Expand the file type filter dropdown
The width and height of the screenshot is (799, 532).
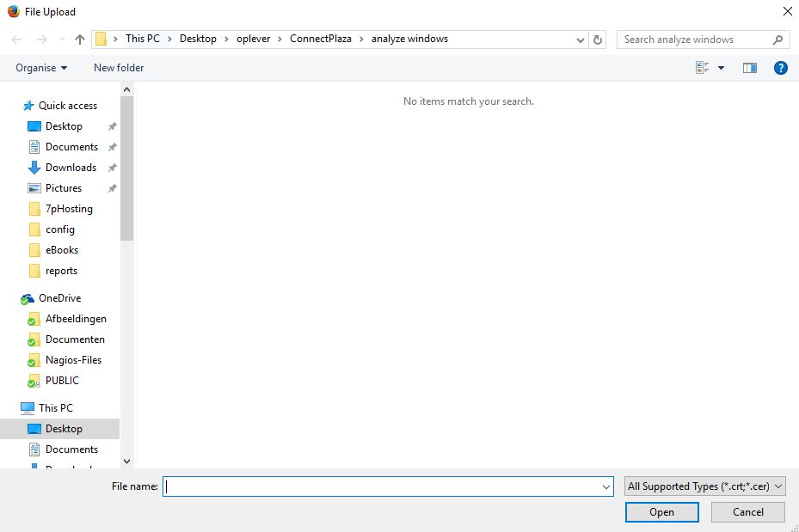coord(705,486)
